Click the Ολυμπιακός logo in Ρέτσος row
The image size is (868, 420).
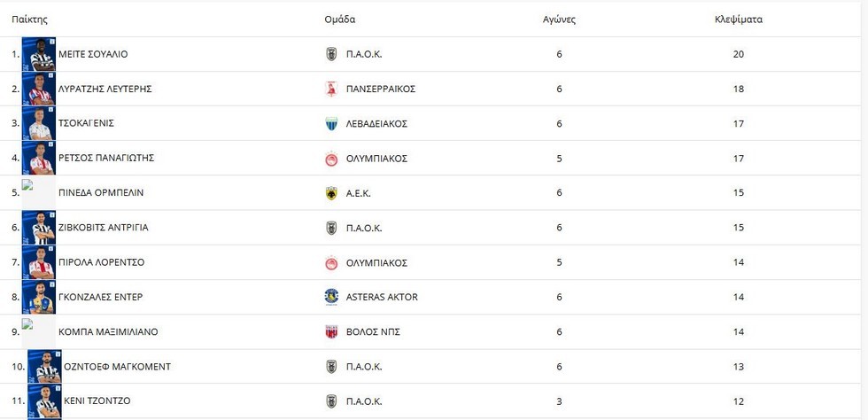click(331, 159)
